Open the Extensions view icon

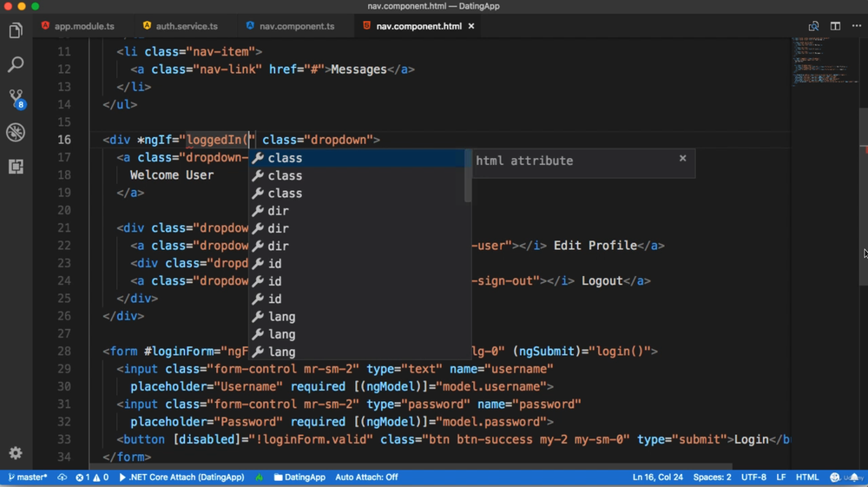click(16, 166)
